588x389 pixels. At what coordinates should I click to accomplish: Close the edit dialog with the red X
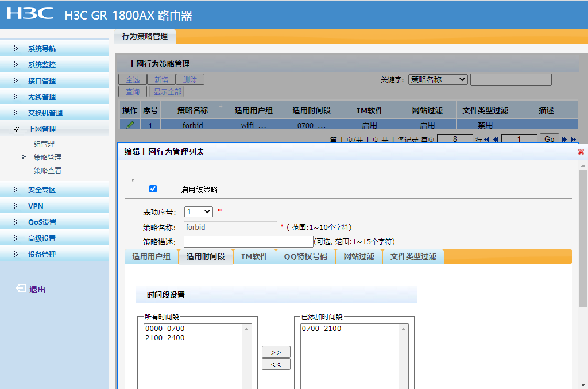pos(581,152)
